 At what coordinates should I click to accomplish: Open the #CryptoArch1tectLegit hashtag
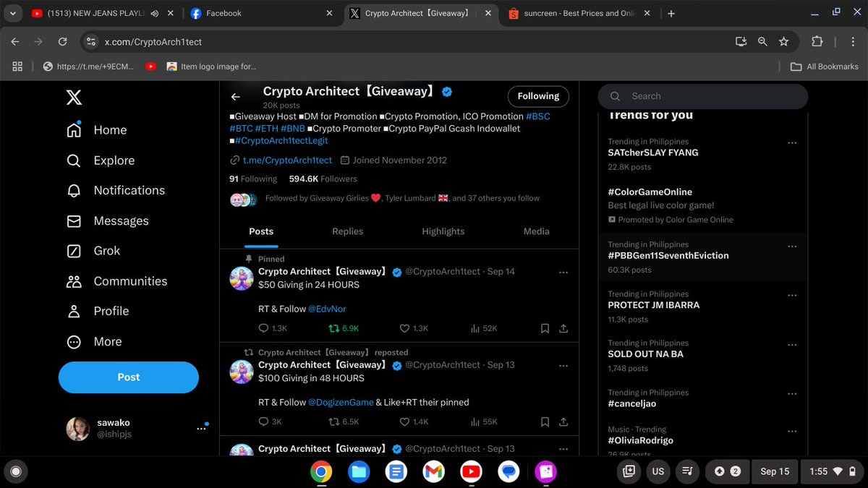coord(281,140)
